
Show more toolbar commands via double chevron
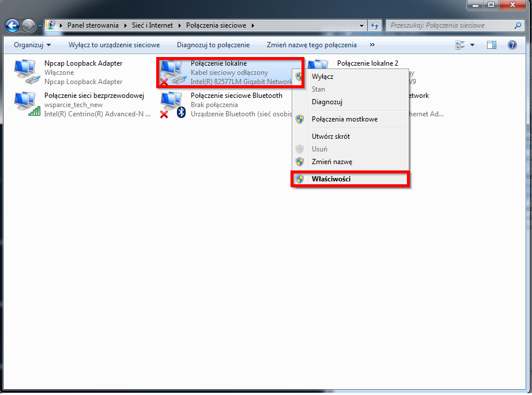pos(372,45)
